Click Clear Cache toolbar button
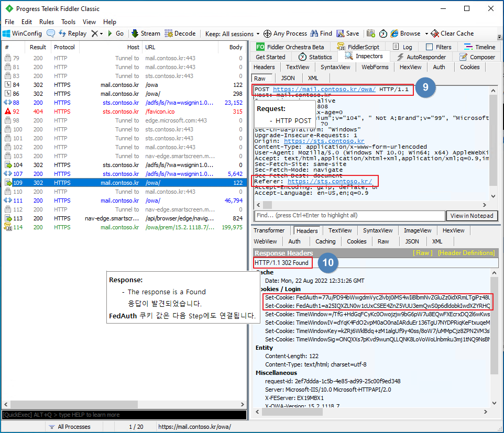The height and width of the screenshot is (433, 504). (x=452, y=34)
